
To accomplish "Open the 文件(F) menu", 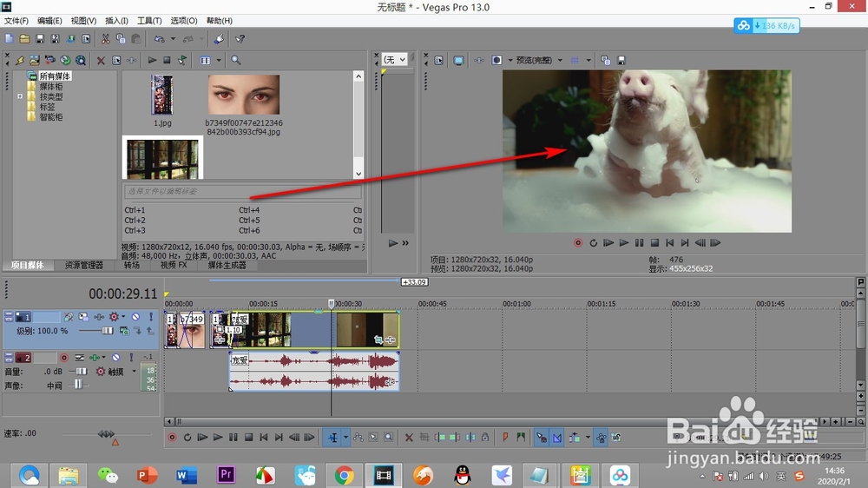I will [x=16, y=21].
